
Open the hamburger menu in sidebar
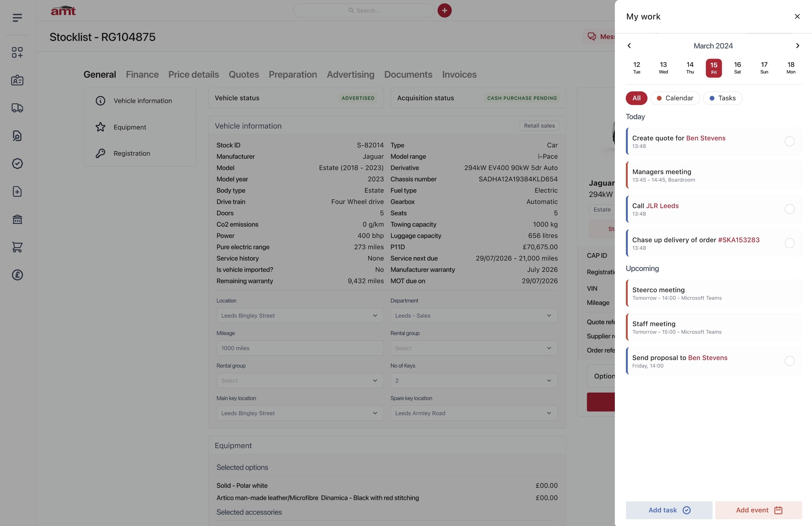17,18
